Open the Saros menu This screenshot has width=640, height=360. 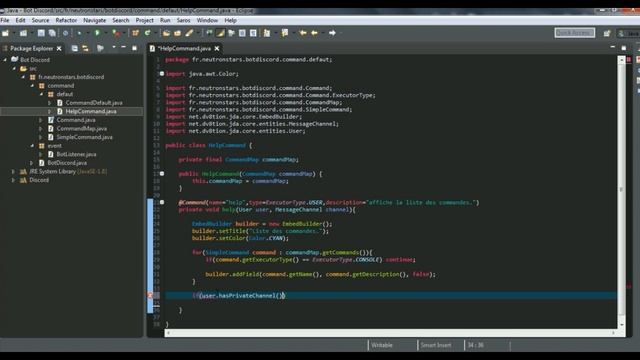(183, 20)
